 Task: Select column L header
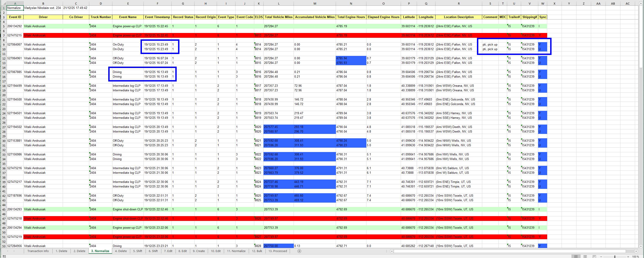279,3
